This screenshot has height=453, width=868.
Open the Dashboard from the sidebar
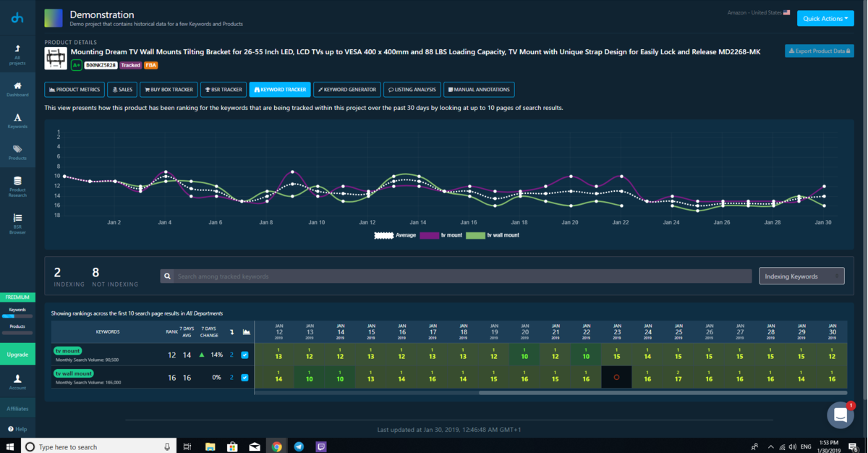click(x=17, y=89)
